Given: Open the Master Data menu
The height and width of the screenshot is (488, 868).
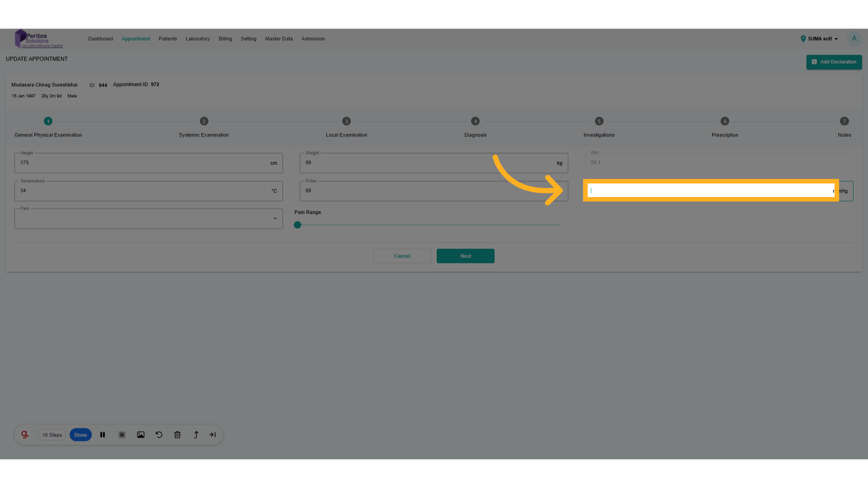Looking at the screenshot, I should 278,39.
